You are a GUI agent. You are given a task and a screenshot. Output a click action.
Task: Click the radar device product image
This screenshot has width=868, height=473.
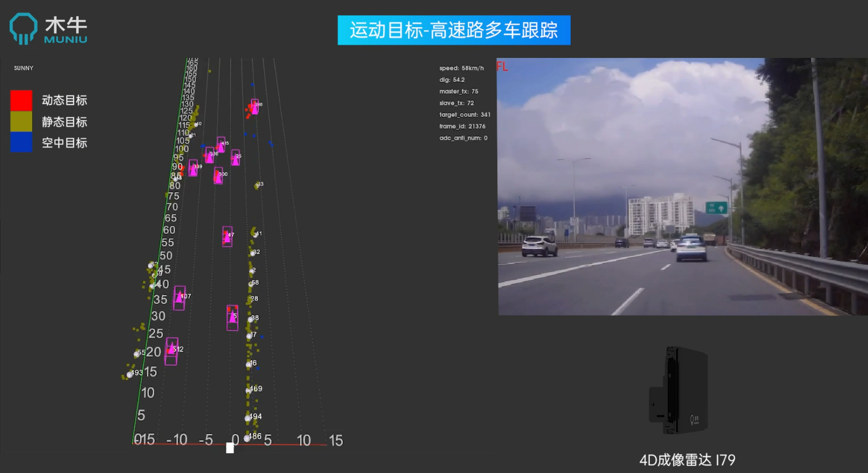(678, 390)
